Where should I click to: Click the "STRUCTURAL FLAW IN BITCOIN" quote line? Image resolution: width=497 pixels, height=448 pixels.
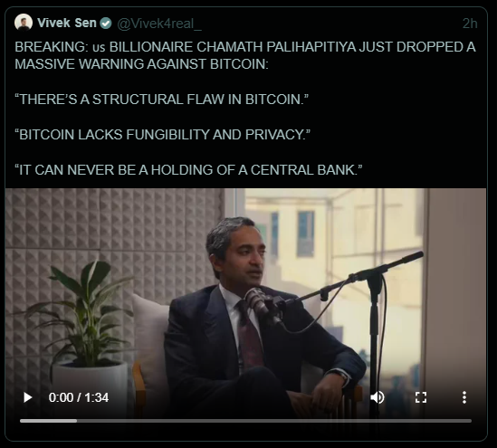(x=162, y=100)
